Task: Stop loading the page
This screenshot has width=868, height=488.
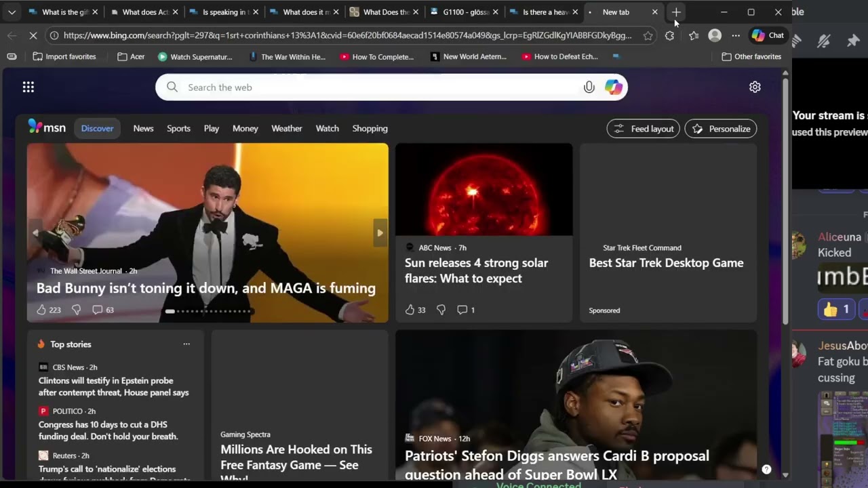Action: click(x=33, y=35)
